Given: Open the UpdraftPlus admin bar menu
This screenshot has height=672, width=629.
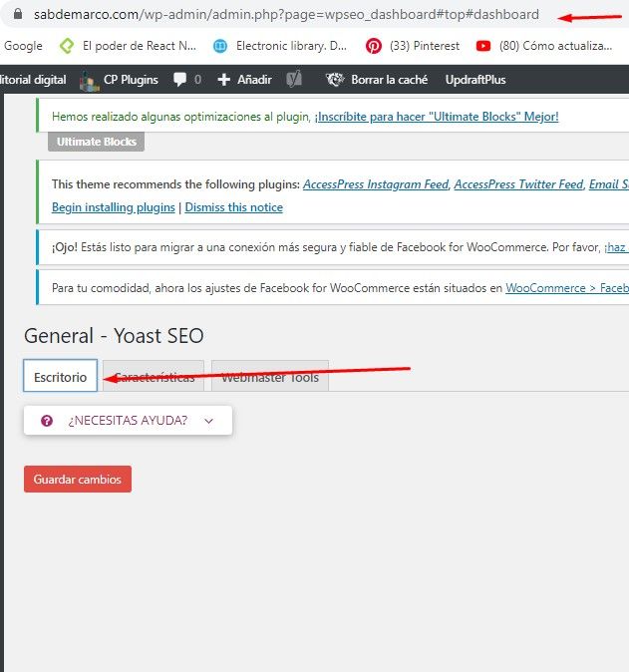Looking at the screenshot, I should pyautogui.click(x=475, y=80).
